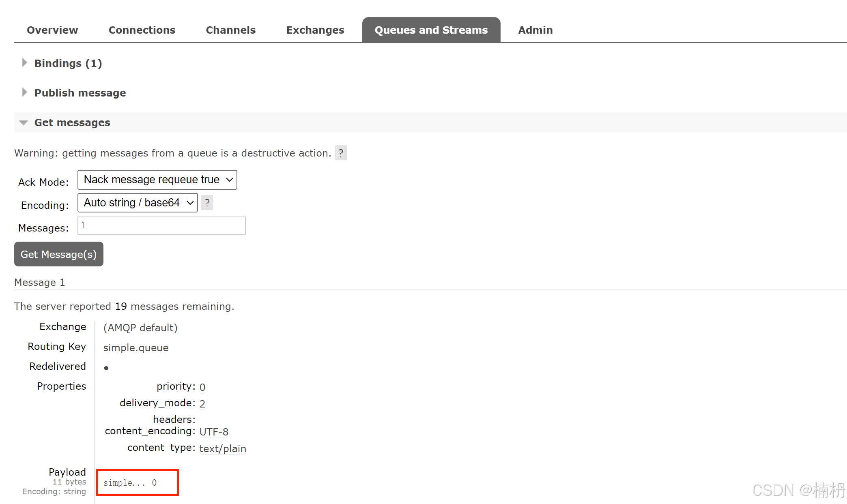Click the collapse arrow beside Get messages

coord(24,123)
